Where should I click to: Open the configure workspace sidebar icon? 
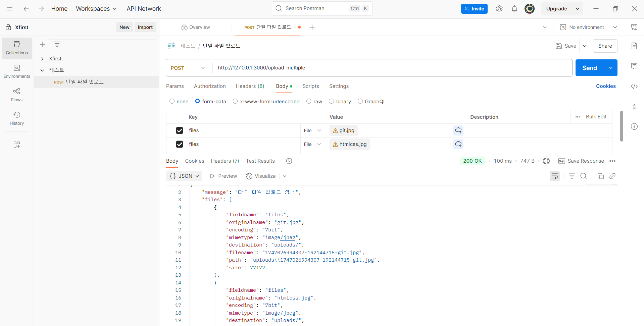pyautogui.click(x=17, y=145)
